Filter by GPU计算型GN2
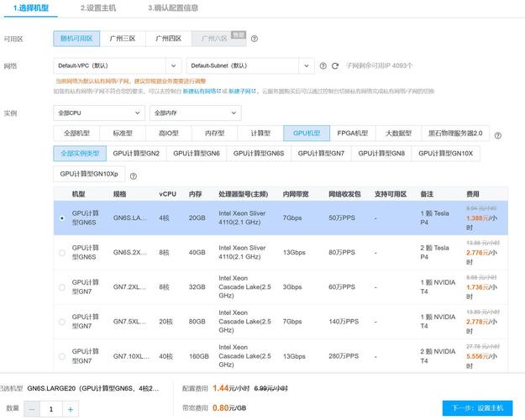The image size is (525, 420). [136, 154]
